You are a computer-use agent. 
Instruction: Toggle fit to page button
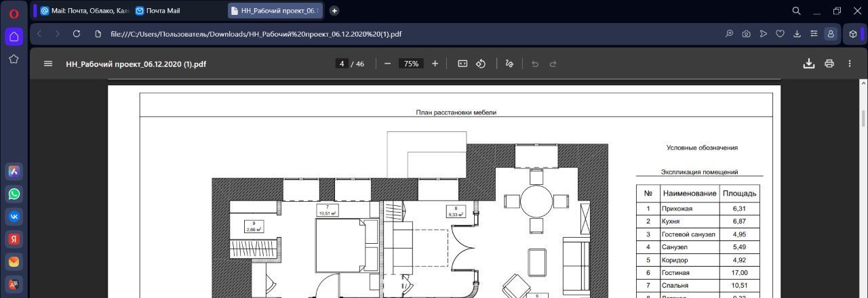[x=462, y=64]
